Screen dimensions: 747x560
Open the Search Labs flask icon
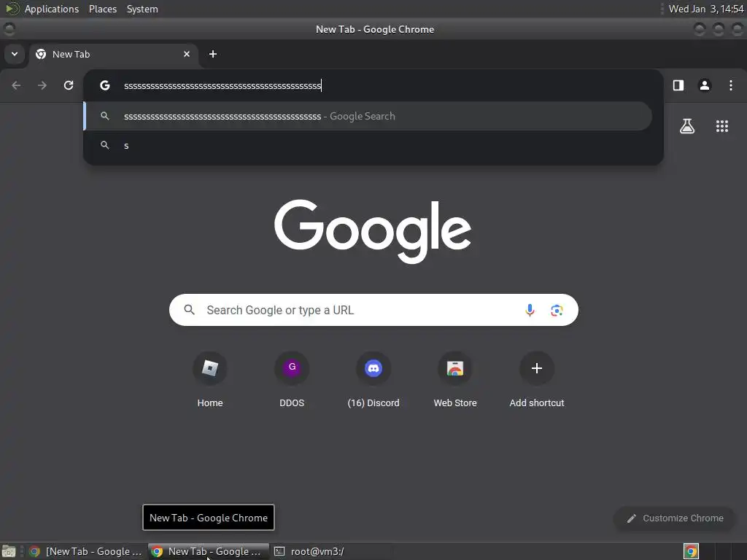pyautogui.click(x=687, y=126)
